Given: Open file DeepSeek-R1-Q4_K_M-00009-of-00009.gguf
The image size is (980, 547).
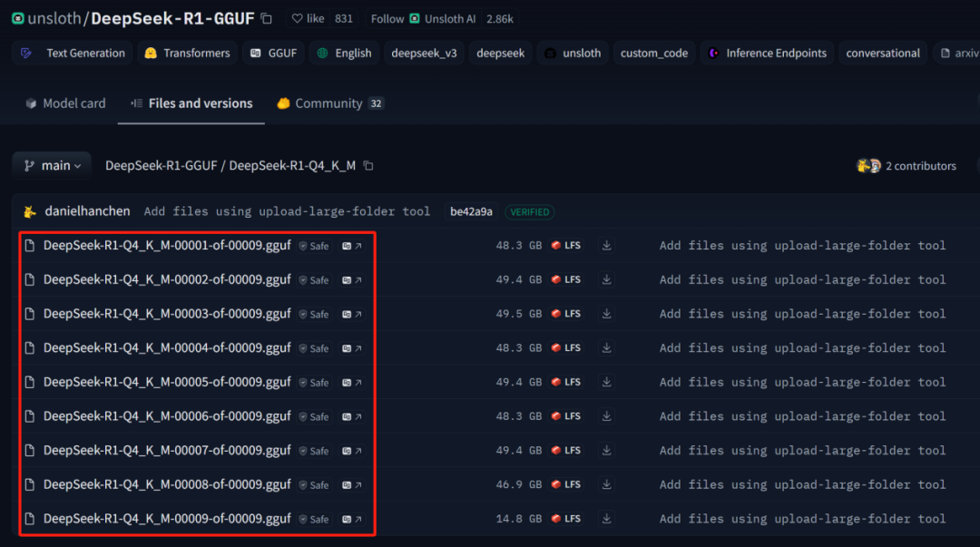Looking at the screenshot, I should tap(167, 518).
